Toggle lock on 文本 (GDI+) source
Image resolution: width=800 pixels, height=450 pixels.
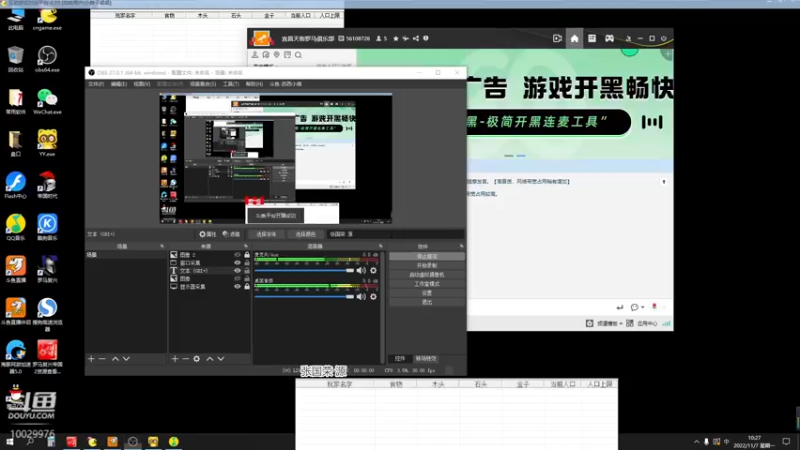[247, 271]
